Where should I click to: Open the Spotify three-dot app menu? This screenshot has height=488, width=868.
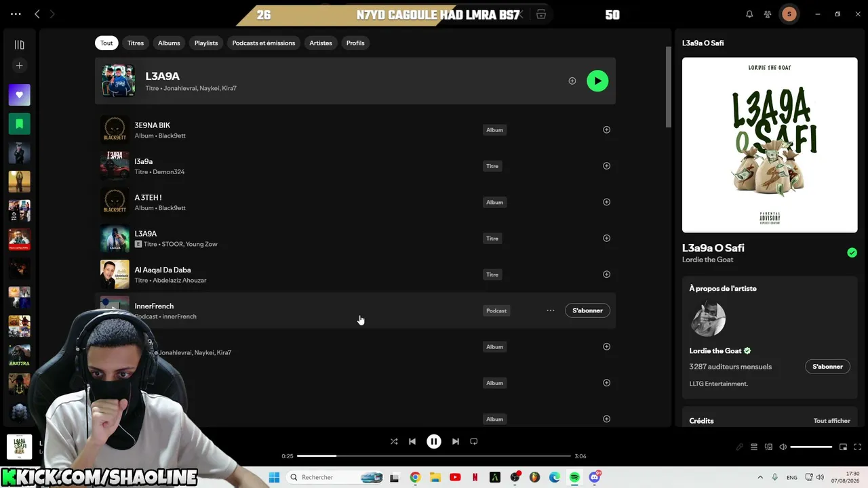[x=16, y=14]
